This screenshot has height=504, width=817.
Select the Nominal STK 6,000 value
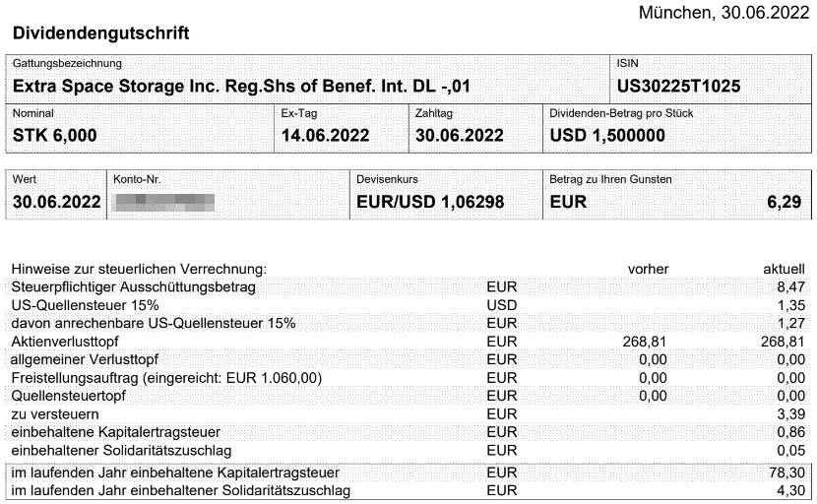pos(55,136)
